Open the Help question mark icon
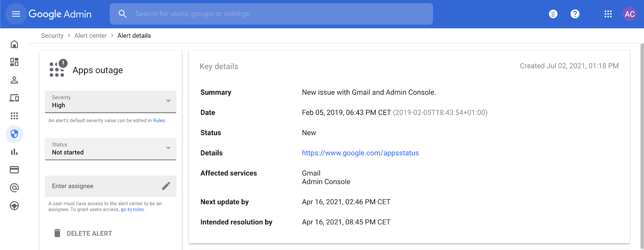 click(575, 14)
